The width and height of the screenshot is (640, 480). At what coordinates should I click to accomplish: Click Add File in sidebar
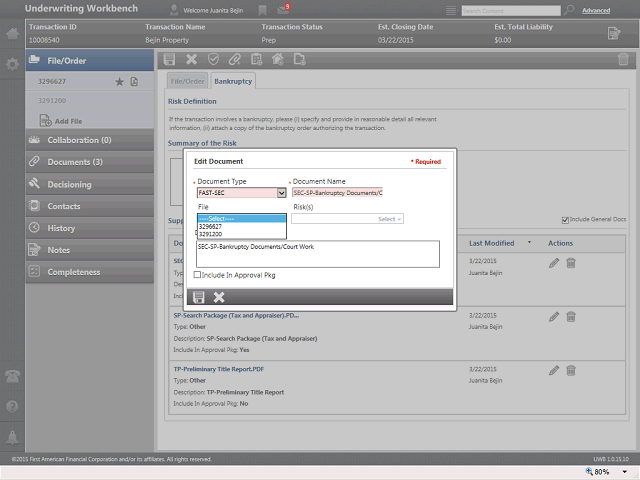pyautogui.click(x=61, y=121)
